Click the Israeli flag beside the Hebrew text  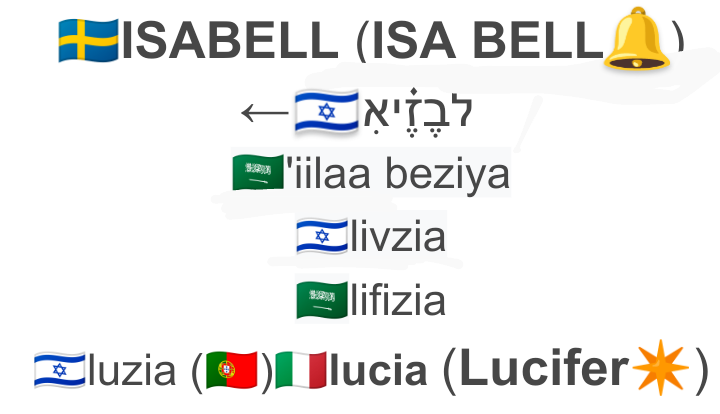pos(326,112)
